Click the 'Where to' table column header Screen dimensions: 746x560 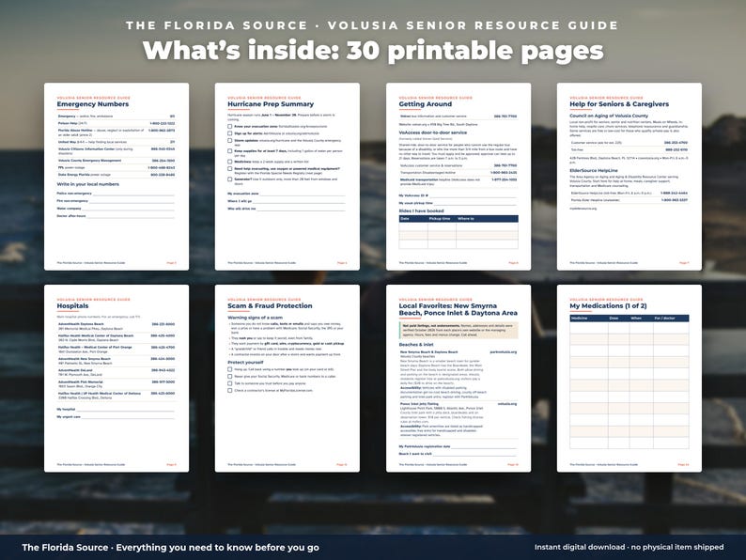(466, 219)
